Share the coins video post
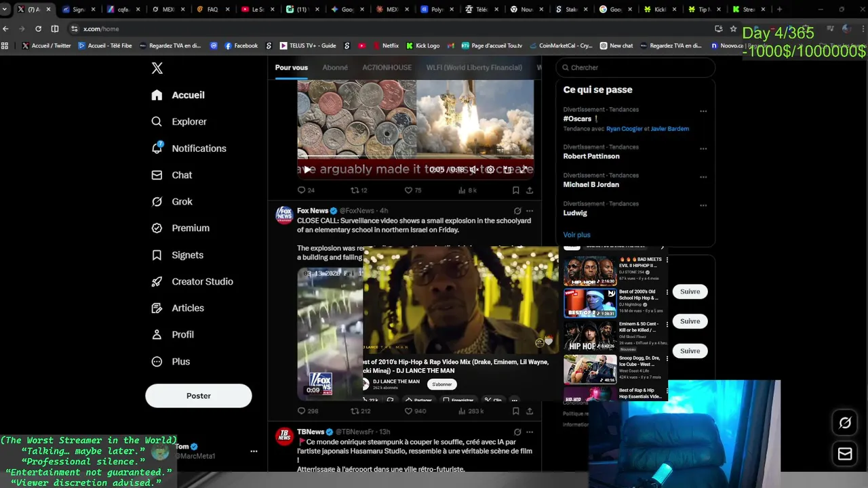This screenshot has height=488, width=868. click(530, 190)
